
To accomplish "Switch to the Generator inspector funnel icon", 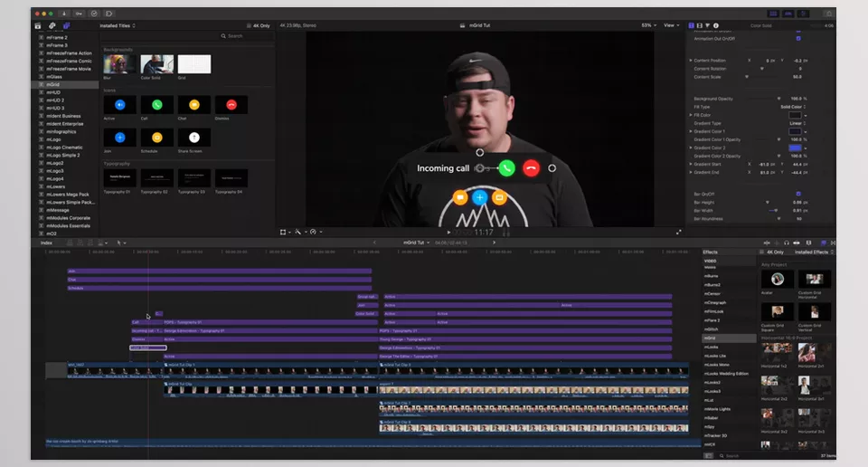I will coord(707,25).
